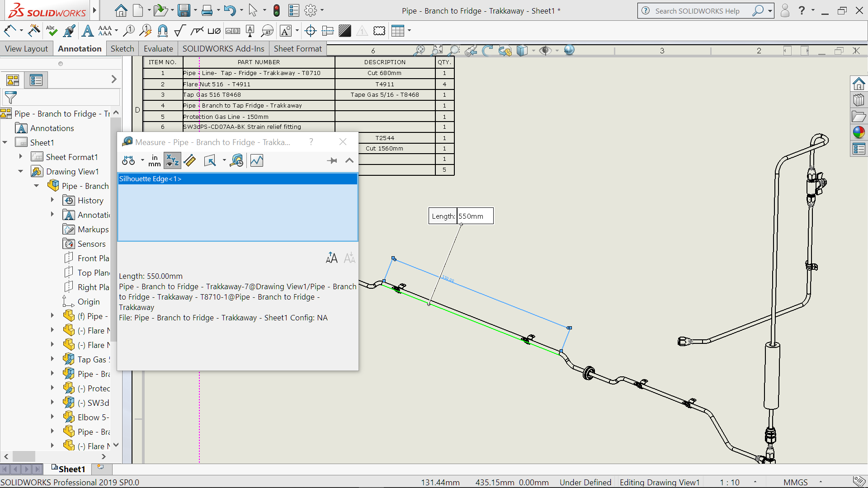
Task: Toggle Point-to-Point measure mode
Action: [190, 160]
